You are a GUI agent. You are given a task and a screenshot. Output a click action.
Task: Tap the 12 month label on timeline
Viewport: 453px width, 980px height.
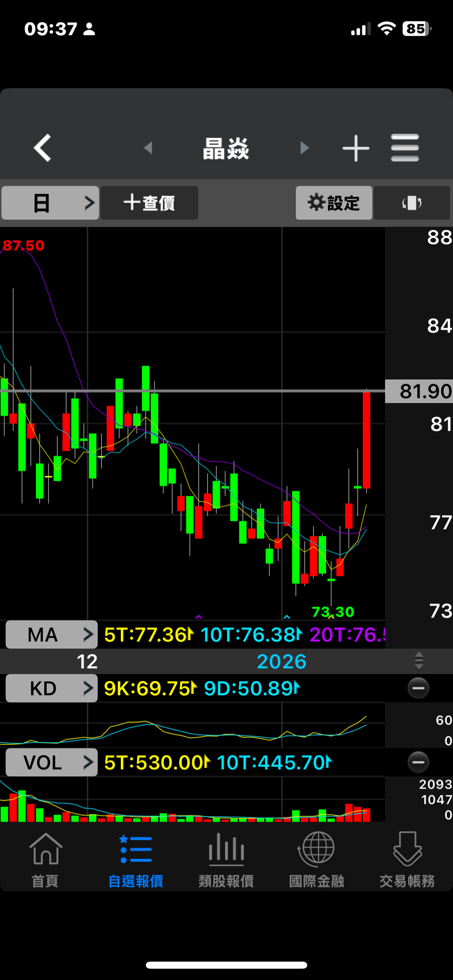87,661
